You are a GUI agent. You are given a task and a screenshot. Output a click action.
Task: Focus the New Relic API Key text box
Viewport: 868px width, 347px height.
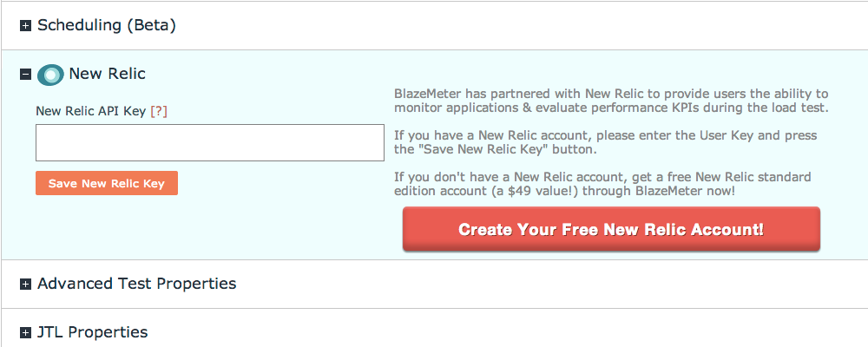[210, 143]
